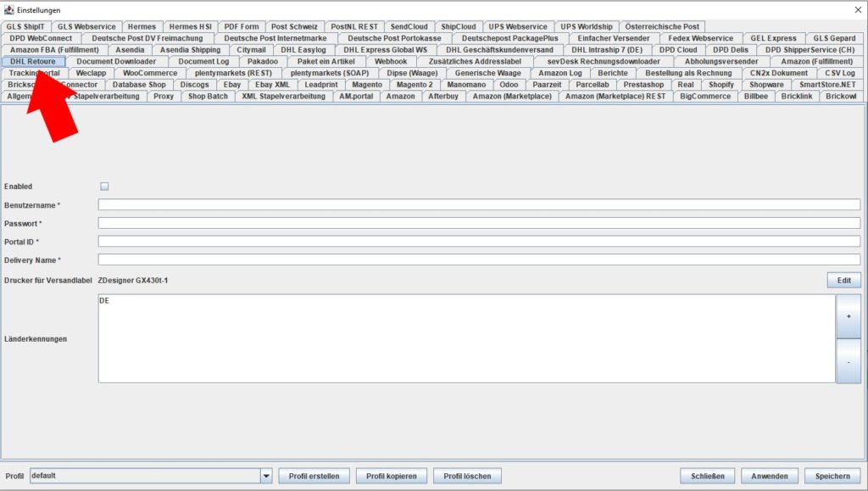Viewport: 868px width, 491px height.
Task: Switch to DPD Cloud tab
Action: pos(678,50)
